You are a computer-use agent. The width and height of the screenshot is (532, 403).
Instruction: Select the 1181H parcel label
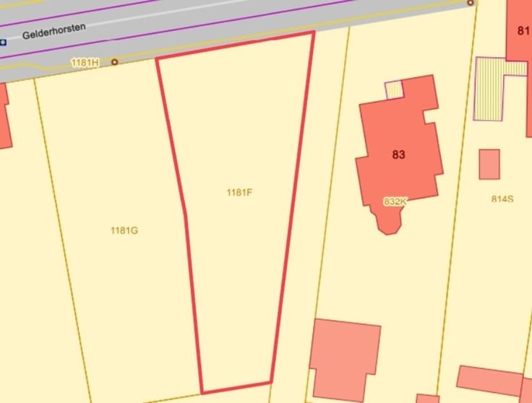pos(85,63)
